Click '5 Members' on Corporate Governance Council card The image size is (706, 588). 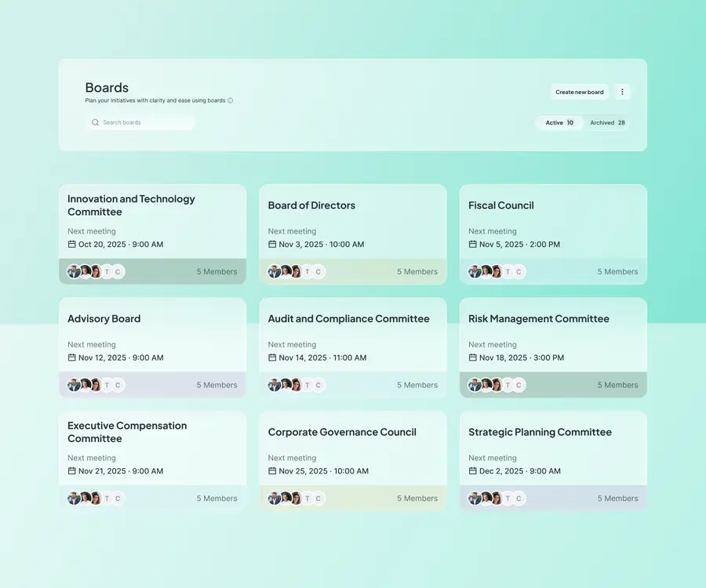(417, 499)
